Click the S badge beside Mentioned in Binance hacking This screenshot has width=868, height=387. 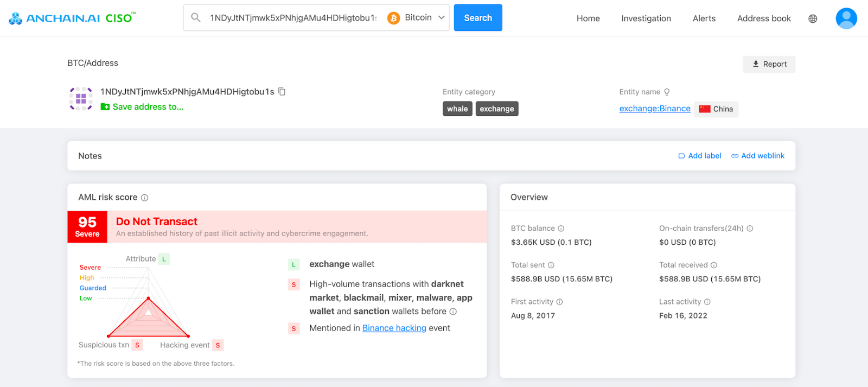coord(293,328)
